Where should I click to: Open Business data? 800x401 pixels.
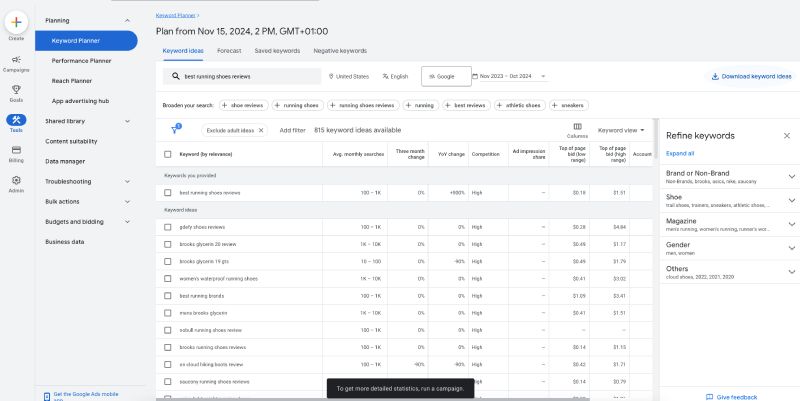[x=64, y=242]
